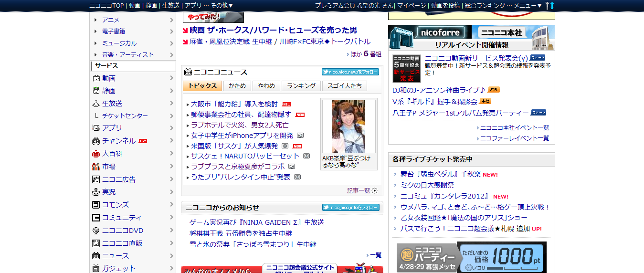The width and height of the screenshot is (644, 273).
Task: Click the 静画 icon in sidebar
Action: [96, 91]
